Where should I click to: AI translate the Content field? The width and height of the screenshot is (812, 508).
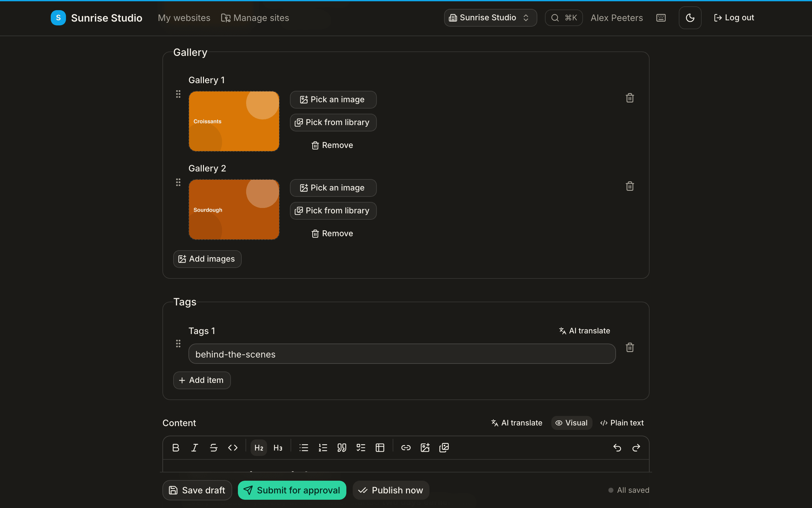(x=517, y=423)
